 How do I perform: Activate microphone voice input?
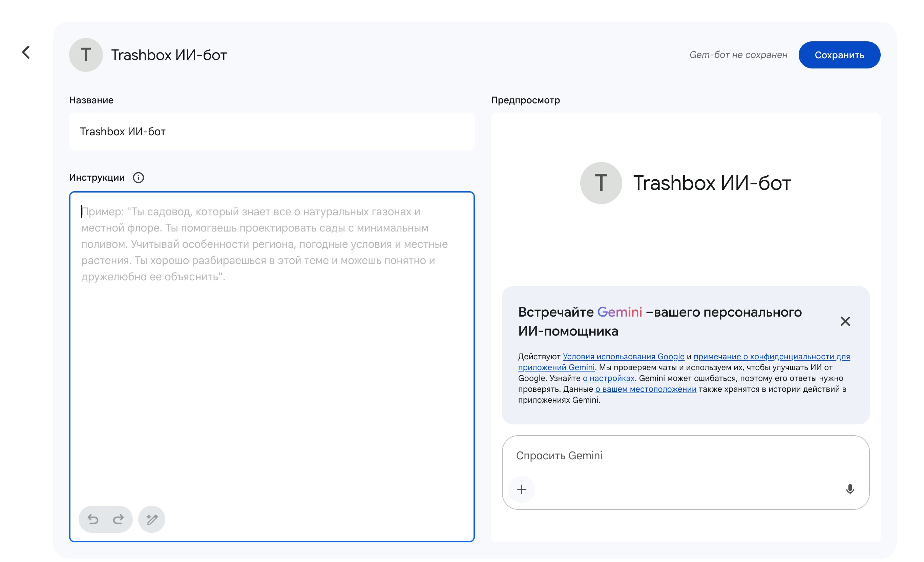pyautogui.click(x=850, y=489)
